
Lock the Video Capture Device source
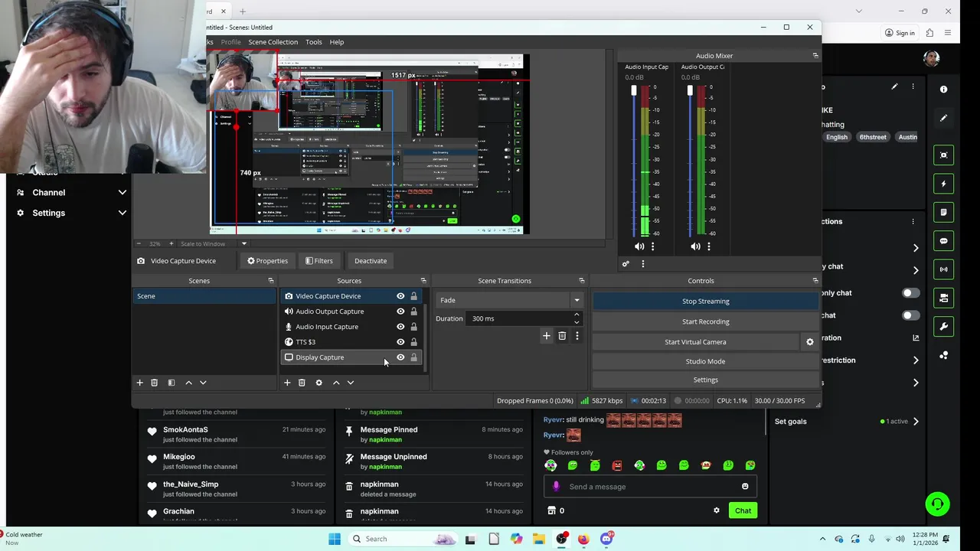coord(414,296)
